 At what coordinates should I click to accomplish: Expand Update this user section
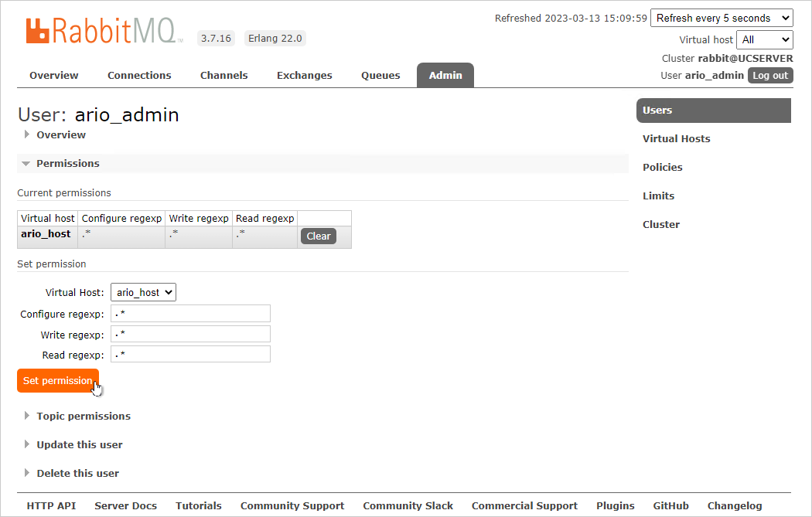[x=79, y=444]
